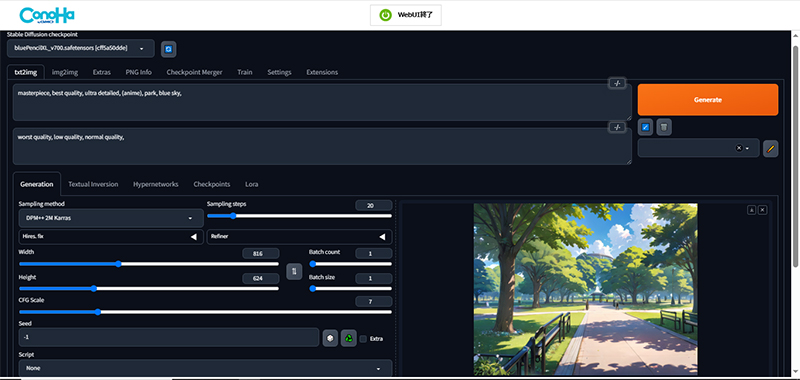Click the token counter on the positive prompt
800x380 pixels.
coord(617,83)
